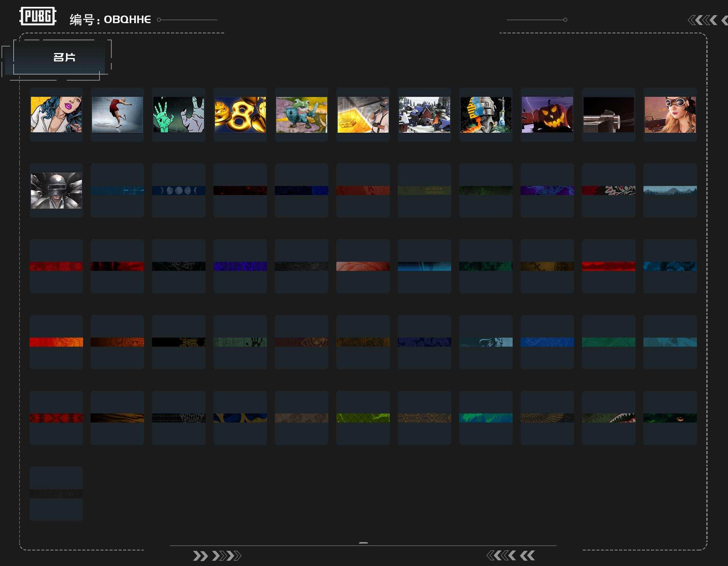Pick the dark gun barrel nameplate
This screenshot has width=728, height=566.
(x=609, y=114)
